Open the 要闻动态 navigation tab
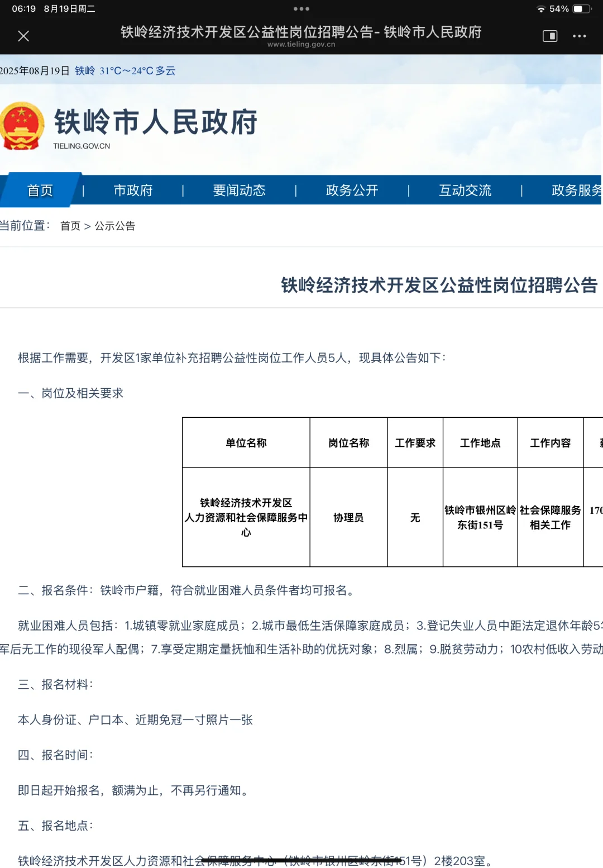Image resolution: width=603 pixels, height=868 pixels. [240, 190]
